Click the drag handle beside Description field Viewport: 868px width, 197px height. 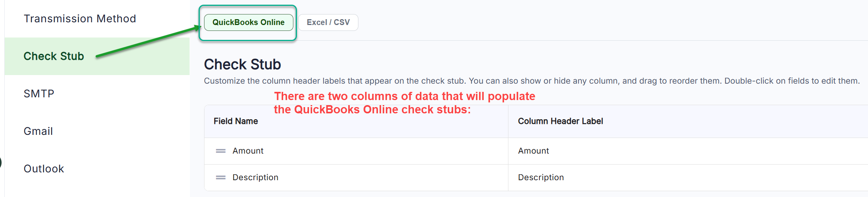(221, 177)
